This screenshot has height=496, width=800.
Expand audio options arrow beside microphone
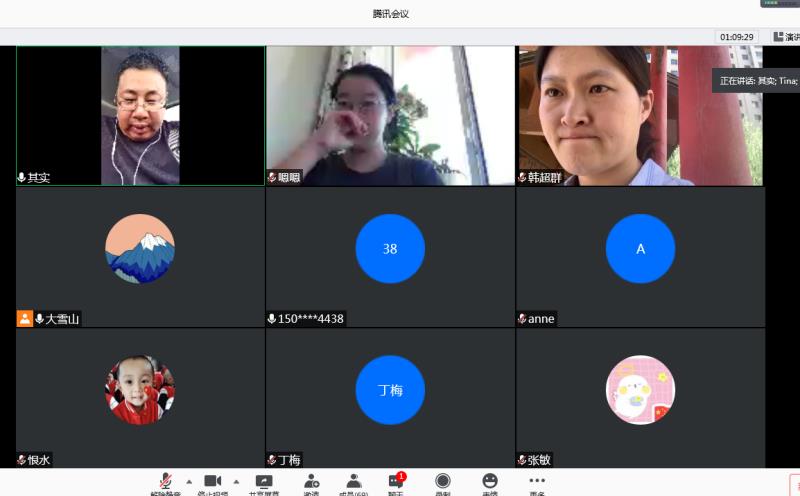(189, 481)
